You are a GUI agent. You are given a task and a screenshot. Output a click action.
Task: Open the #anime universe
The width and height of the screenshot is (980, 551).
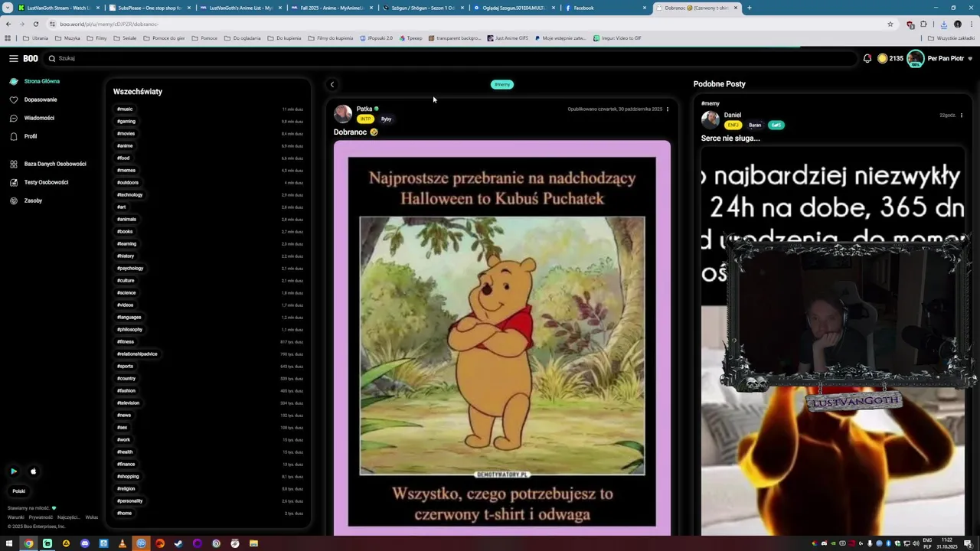click(125, 145)
